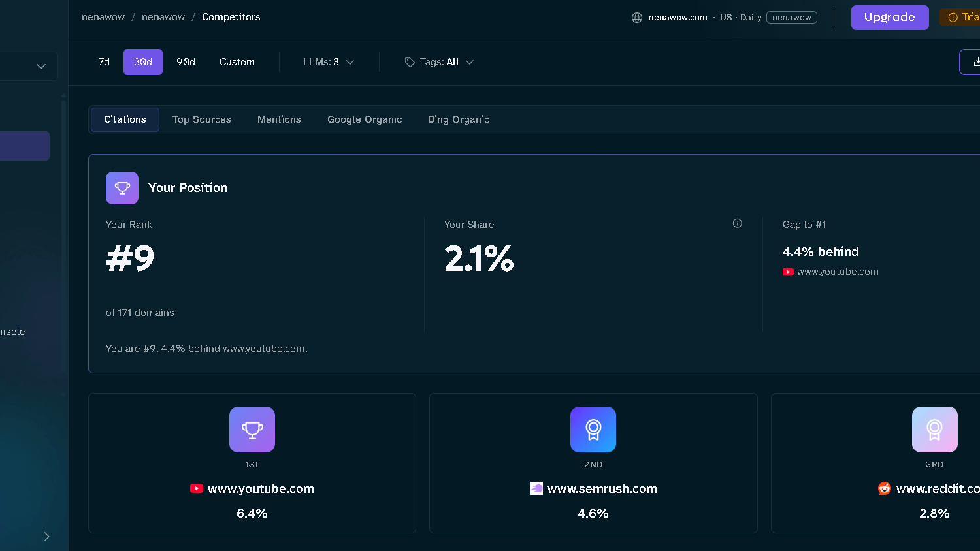
Task: Click the Semrush favicon in the 2nd place card
Action: [536, 488]
